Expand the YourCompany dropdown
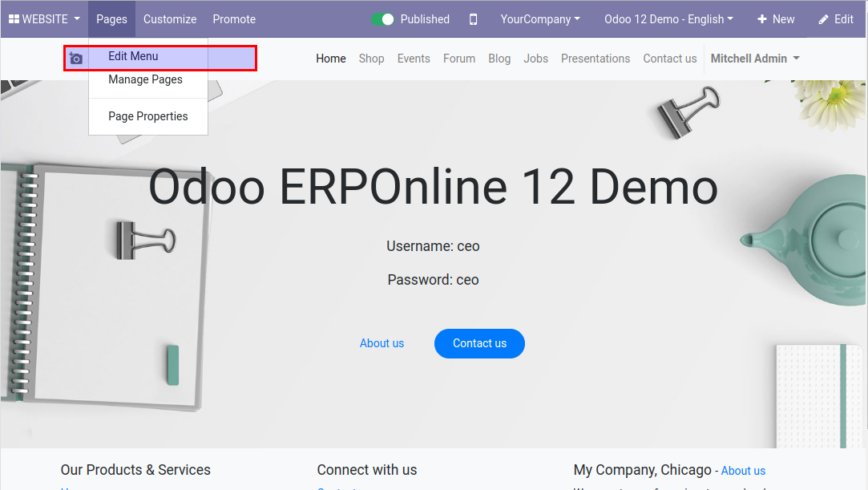This screenshot has width=868, height=490. point(540,19)
